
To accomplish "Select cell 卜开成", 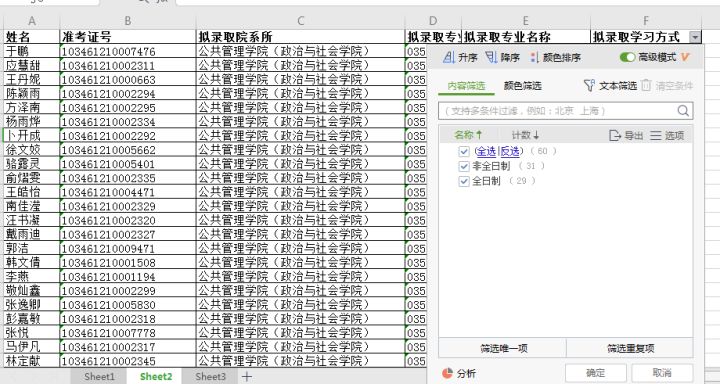I will (32, 136).
